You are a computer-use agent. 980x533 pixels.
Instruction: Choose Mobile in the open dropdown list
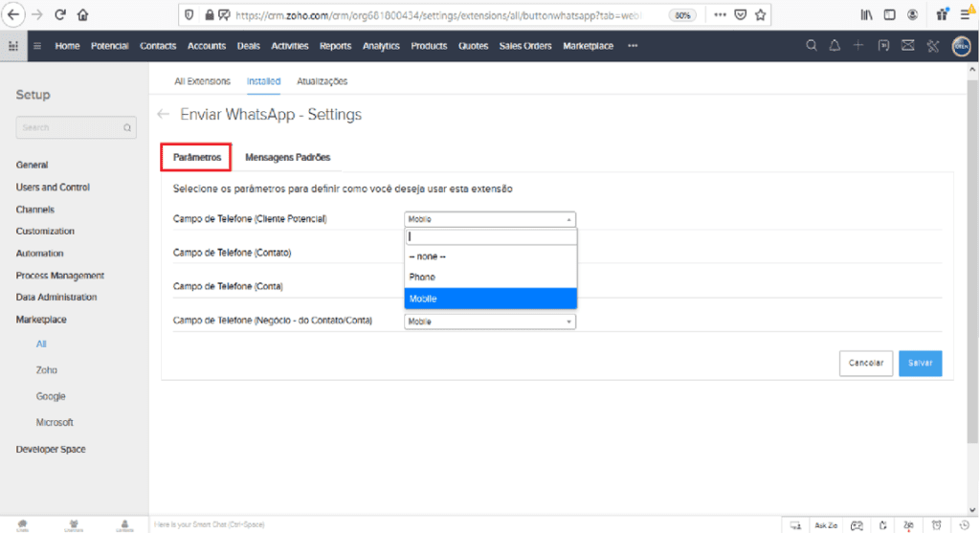click(x=490, y=299)
